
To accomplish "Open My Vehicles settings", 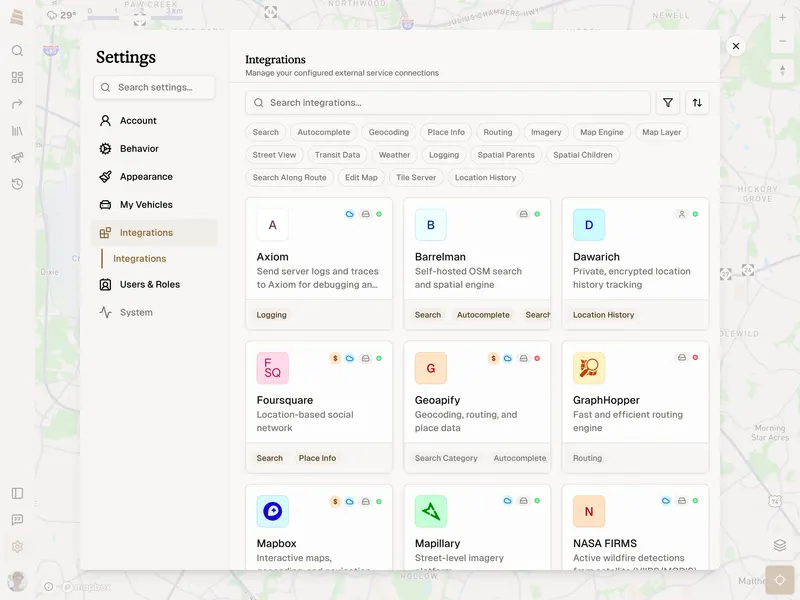I will click(155, 205).
